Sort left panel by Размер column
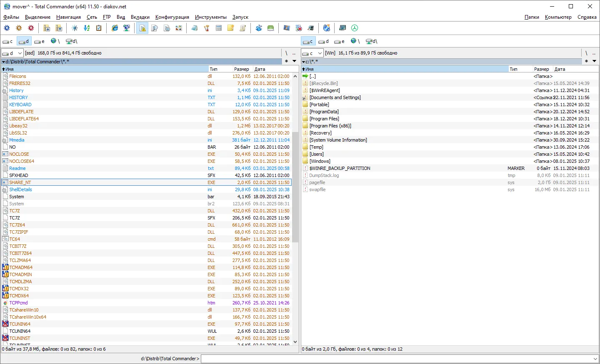 pyautogui.click(x=243, y=69)
